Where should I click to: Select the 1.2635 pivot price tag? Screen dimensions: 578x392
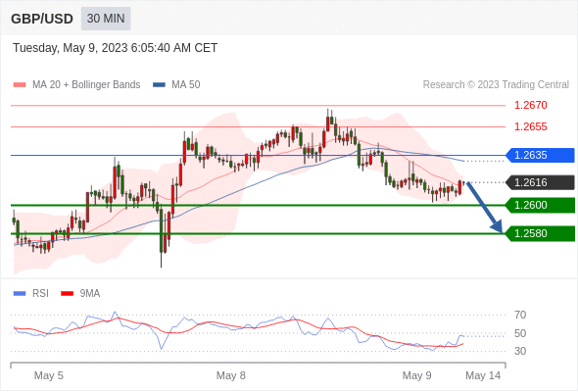(540, 155)
